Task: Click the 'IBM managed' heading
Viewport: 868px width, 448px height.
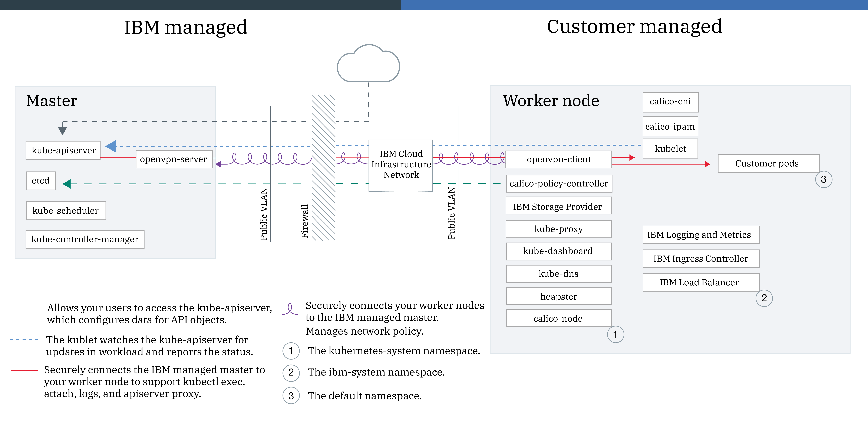Action: (x=186, y=28)
